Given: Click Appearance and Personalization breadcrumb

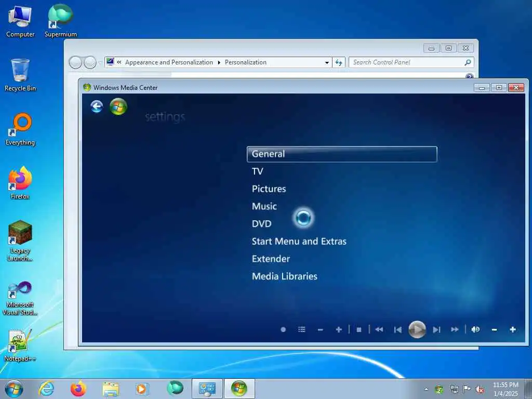Looking at the screenshot, I should coord(169,62).
